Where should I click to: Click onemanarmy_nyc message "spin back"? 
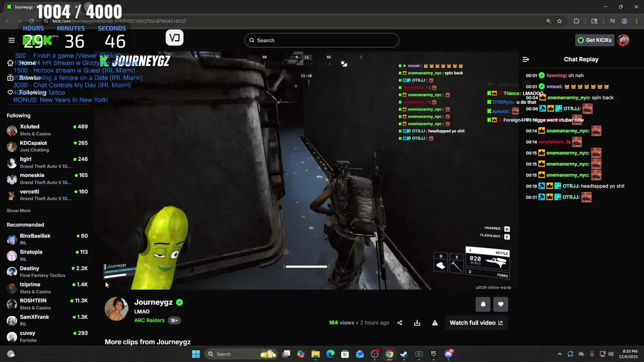pyautogui.click(x=603, y=98)
